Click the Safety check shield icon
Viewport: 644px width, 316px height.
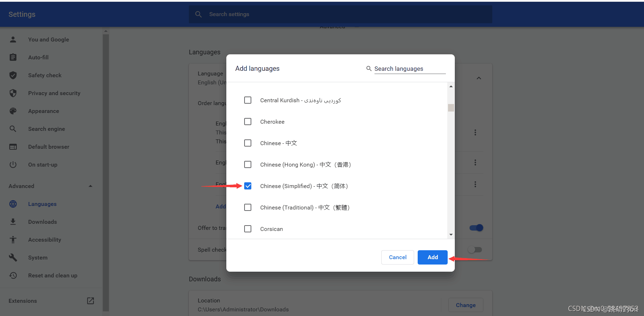click(x=13, y=75)
